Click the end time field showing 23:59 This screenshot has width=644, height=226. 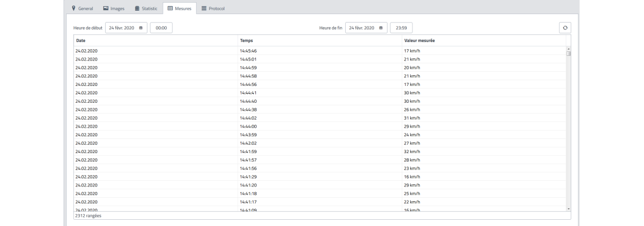tap(401, 28)
